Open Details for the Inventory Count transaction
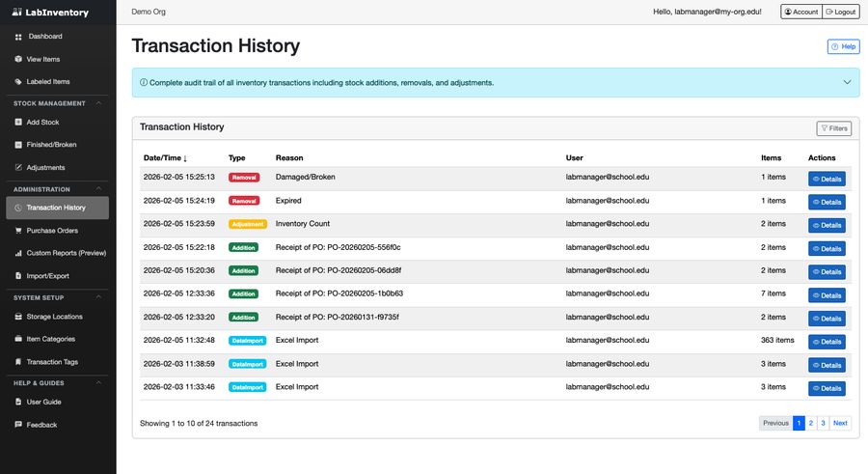The image size is (868, 474). pyautogui.click(x=827, y=226)
